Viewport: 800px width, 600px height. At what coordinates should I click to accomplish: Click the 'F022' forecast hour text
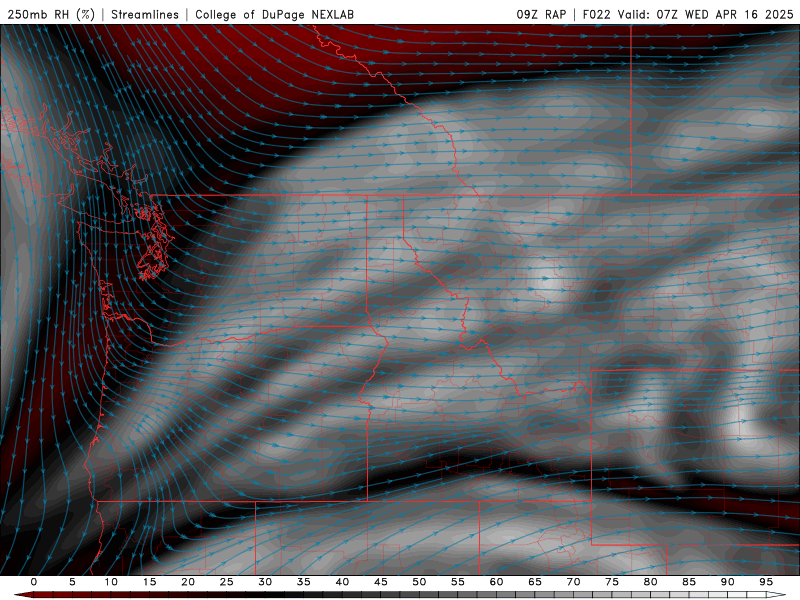tap(596, 14)
